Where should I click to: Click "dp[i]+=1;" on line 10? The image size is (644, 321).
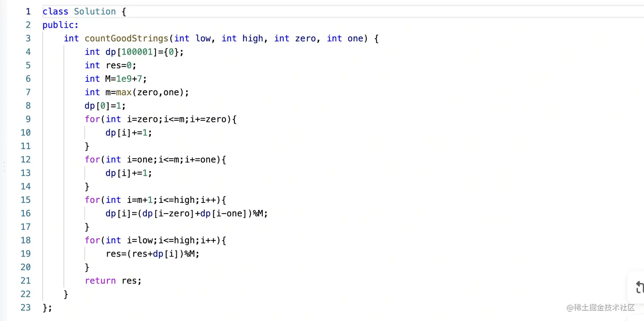click(129, 133)
